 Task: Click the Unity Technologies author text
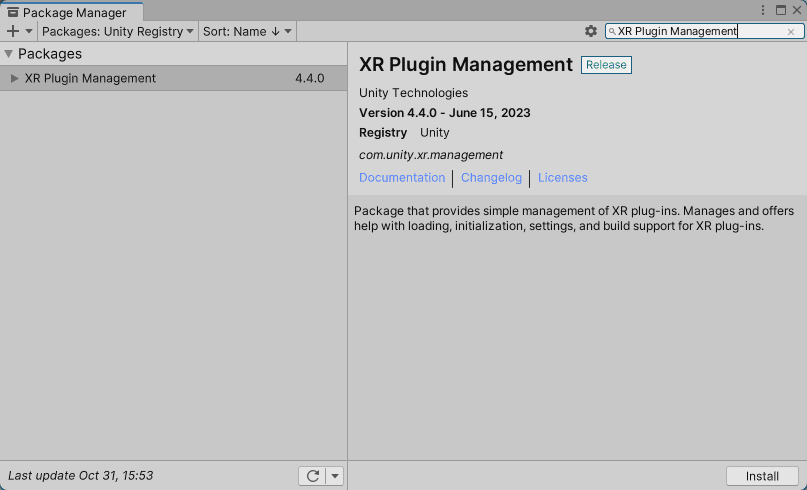point(413,93)
